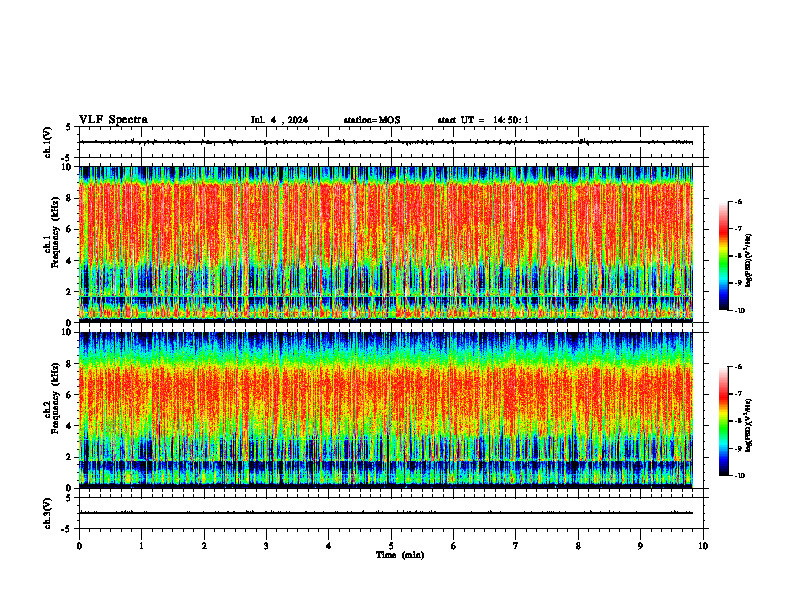Click the ch.3 waveform trace panel
Viewport: 792px width, 612px height.
click(393, 513)
